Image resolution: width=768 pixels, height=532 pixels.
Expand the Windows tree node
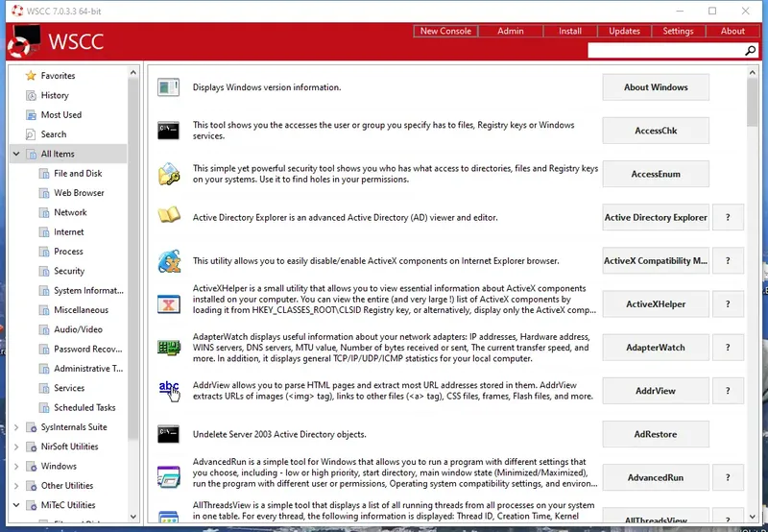pos(16,467)
